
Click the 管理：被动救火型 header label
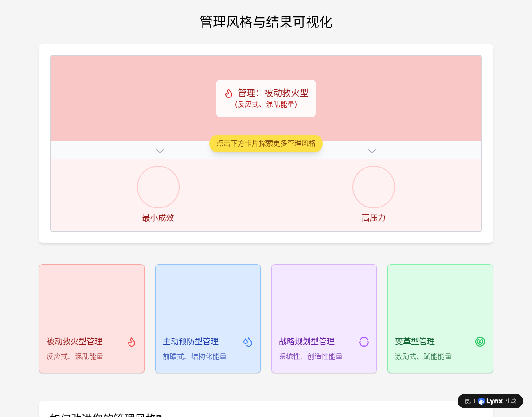[273, 93]
